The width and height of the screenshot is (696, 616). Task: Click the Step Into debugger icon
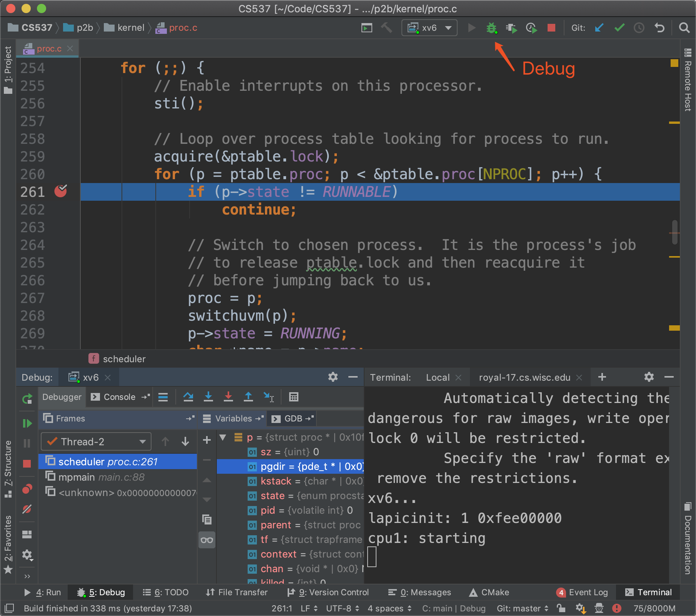coord(208,397)
